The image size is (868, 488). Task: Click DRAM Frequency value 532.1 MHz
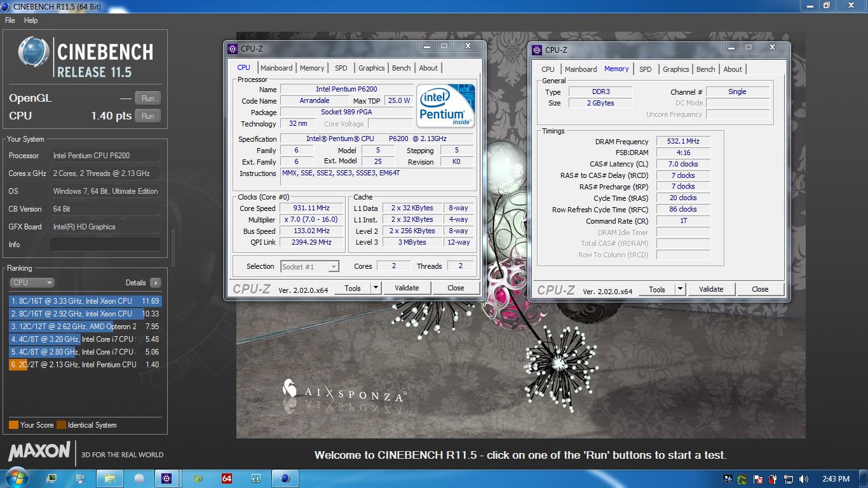click(683, 142)
